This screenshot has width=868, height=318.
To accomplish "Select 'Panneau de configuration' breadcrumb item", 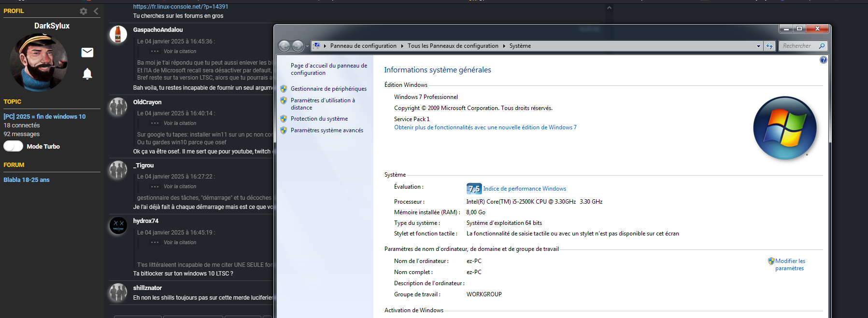I will (x=363, y=46).
